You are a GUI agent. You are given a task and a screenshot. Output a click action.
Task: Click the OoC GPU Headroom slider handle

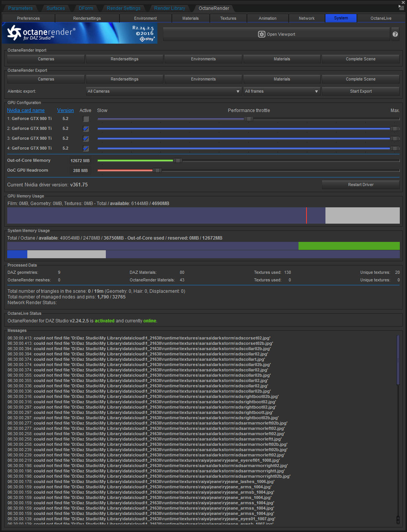157,170
